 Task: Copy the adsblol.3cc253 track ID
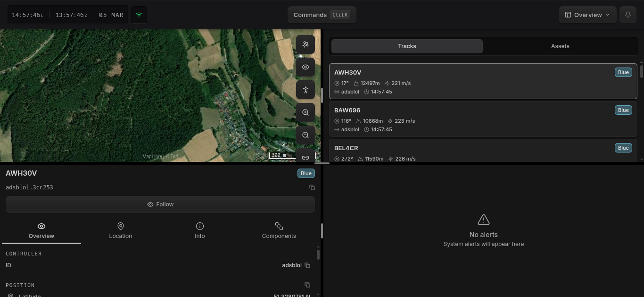tap(312, 187)
